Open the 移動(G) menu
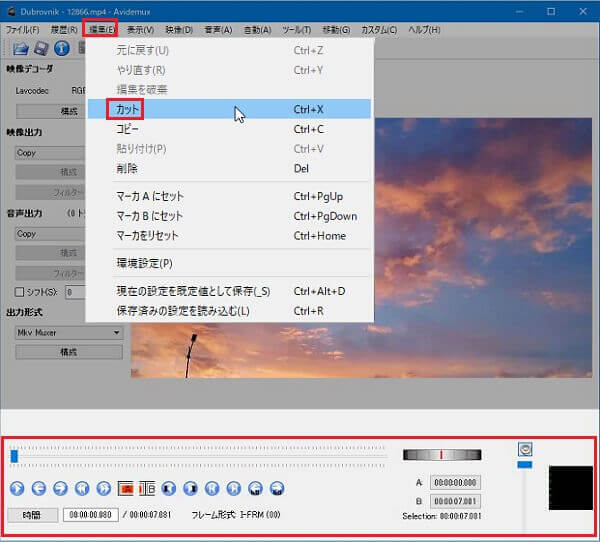Viewport: 600px width, 542px height. click(336, 30)
